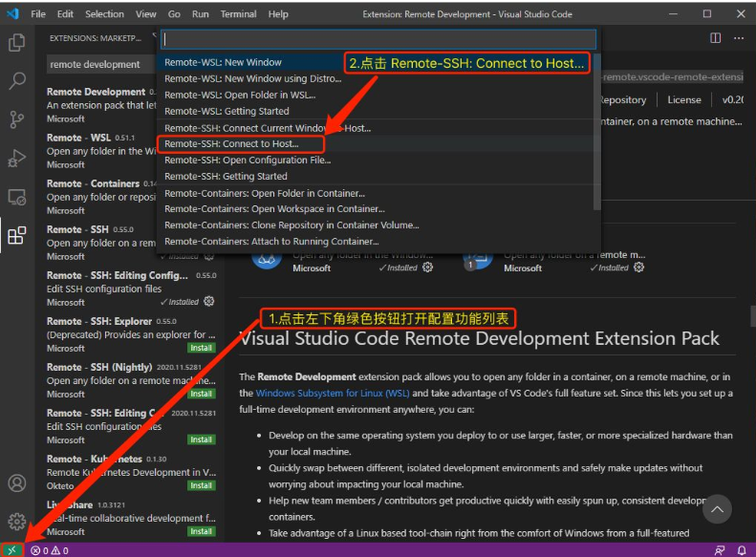Select Remote-Containers: Open Workspace in Container
Screen dimensions: 756x557
(376, 209)
